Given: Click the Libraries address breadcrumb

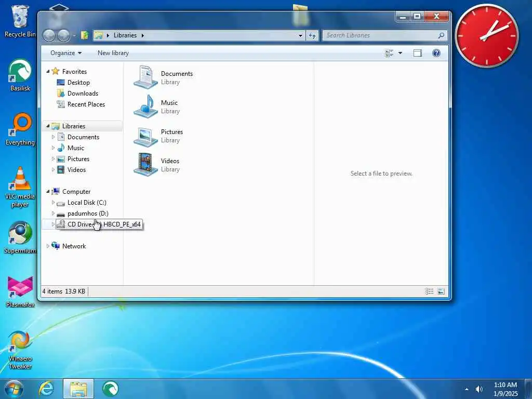Looking at the screenshot, I should click(x=125, y=35).
